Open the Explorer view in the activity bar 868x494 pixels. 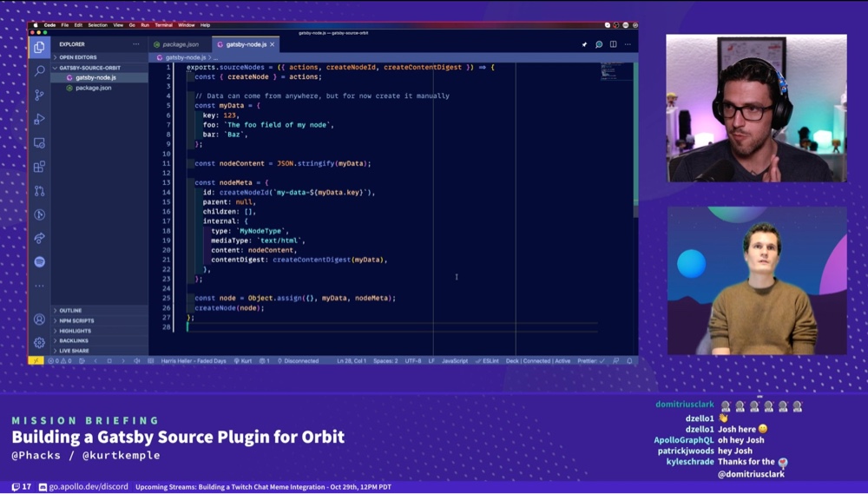coord(39,47)
